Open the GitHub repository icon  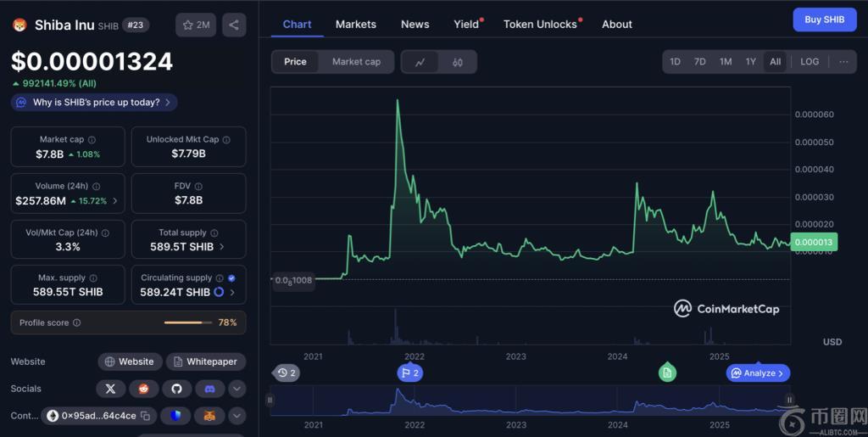point(176,389)
